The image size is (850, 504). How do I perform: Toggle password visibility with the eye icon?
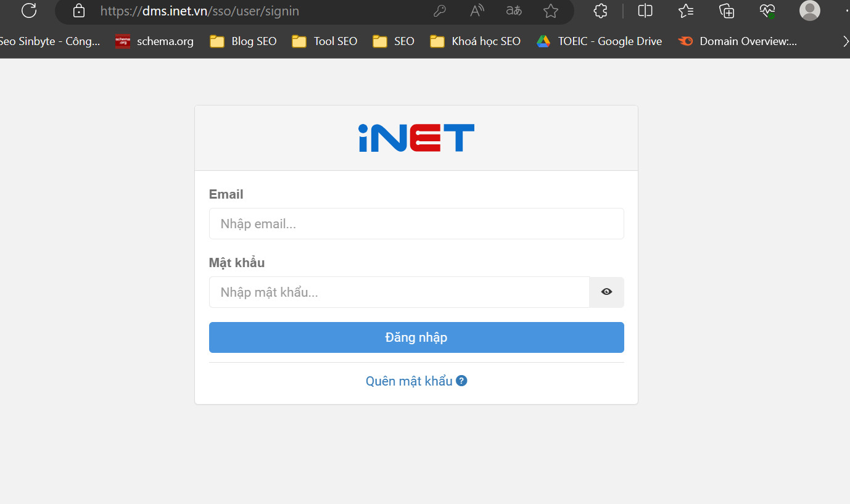pos(606,291)
